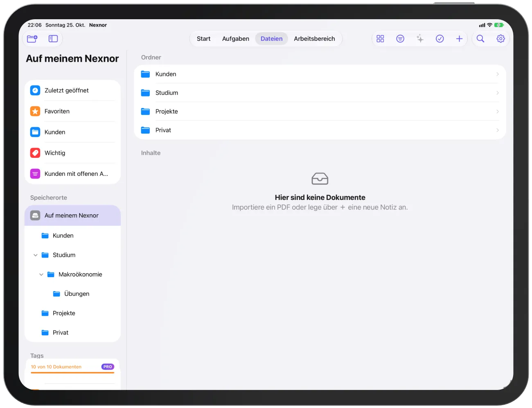Open the Kunden folder row chevron
The image size is (532, 408).
coord(498,74)
